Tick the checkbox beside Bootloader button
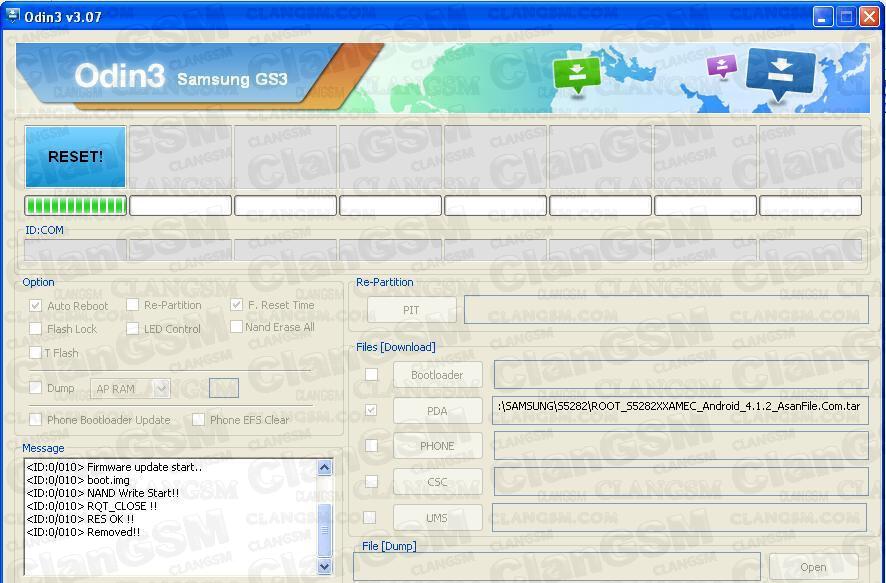Screen dimensions: 886x583 [371, 375]
